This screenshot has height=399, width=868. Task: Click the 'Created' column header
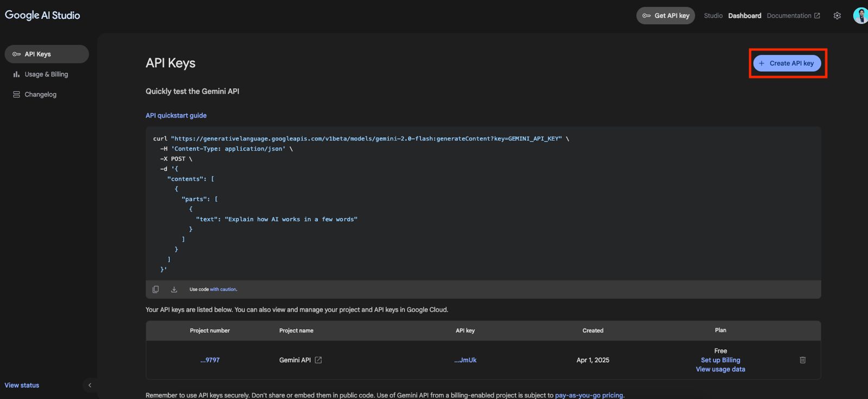(593, 331)
